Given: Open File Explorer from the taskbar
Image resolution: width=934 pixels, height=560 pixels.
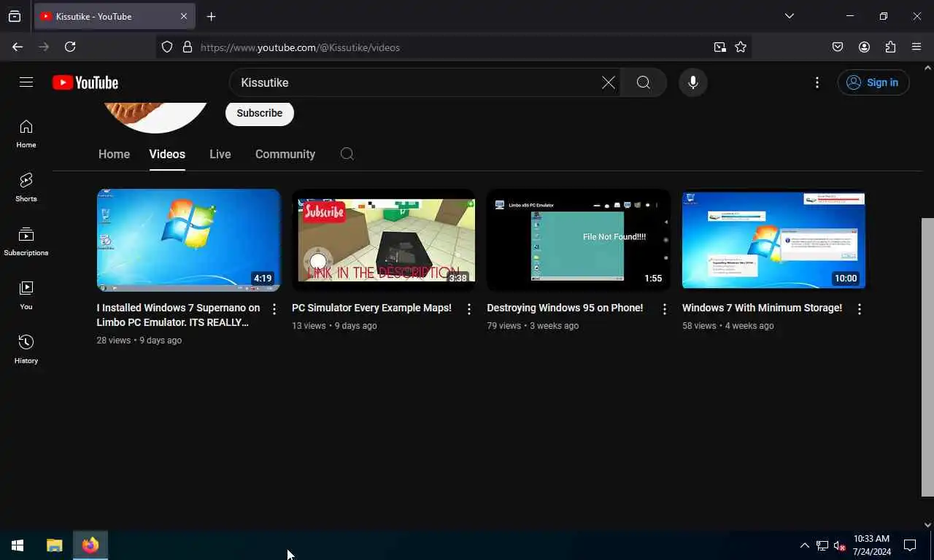Looking at the screenshot, I should (x=55, y=545).
